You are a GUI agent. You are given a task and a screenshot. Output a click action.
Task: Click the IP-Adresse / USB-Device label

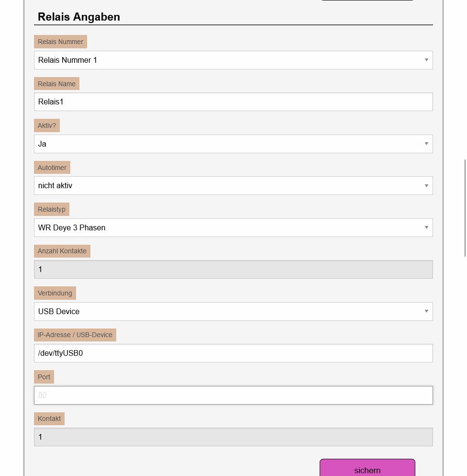(x=75, y=335)
